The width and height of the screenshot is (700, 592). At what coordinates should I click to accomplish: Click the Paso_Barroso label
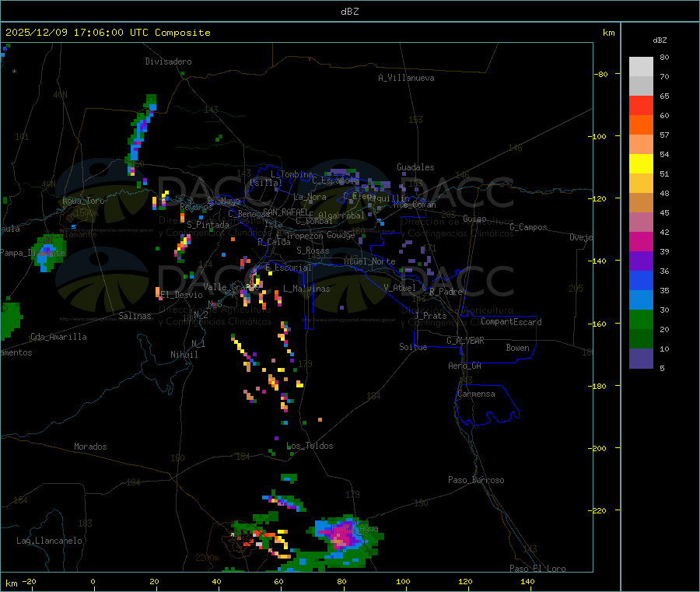click(476, 480)
